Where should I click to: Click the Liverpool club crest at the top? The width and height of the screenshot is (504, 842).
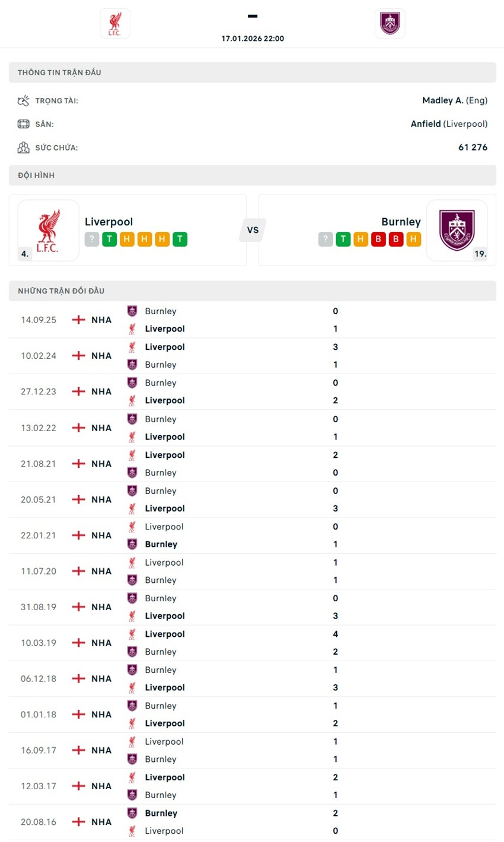[114, 24]
